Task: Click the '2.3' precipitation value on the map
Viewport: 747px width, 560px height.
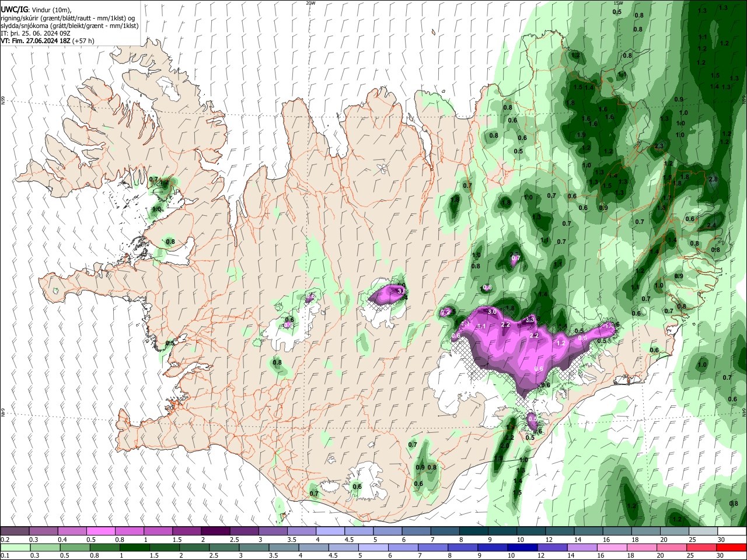Action: pyautogui.click(x=659, y=146)
